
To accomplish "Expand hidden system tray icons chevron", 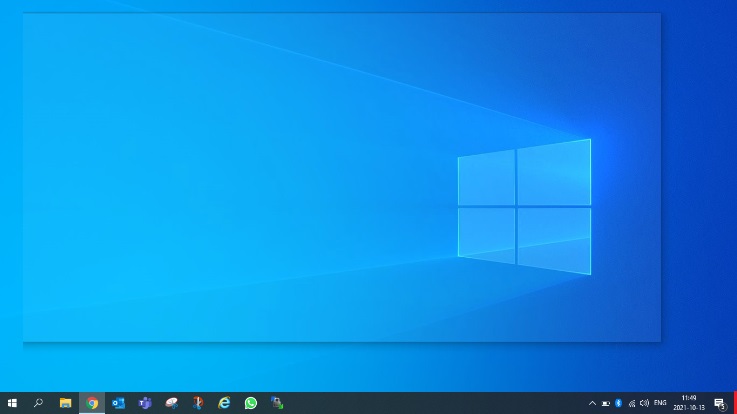I will tap(592, 403).
